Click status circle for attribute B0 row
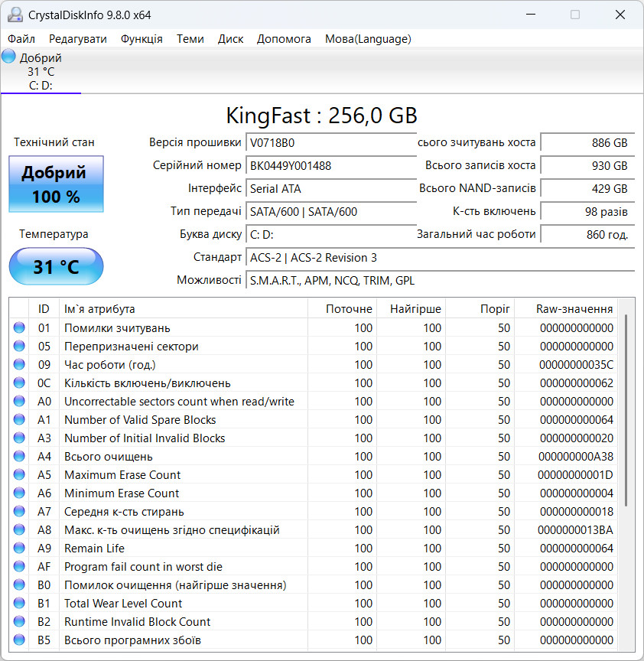This screenshot has height=661, width=644. [19, 584]
